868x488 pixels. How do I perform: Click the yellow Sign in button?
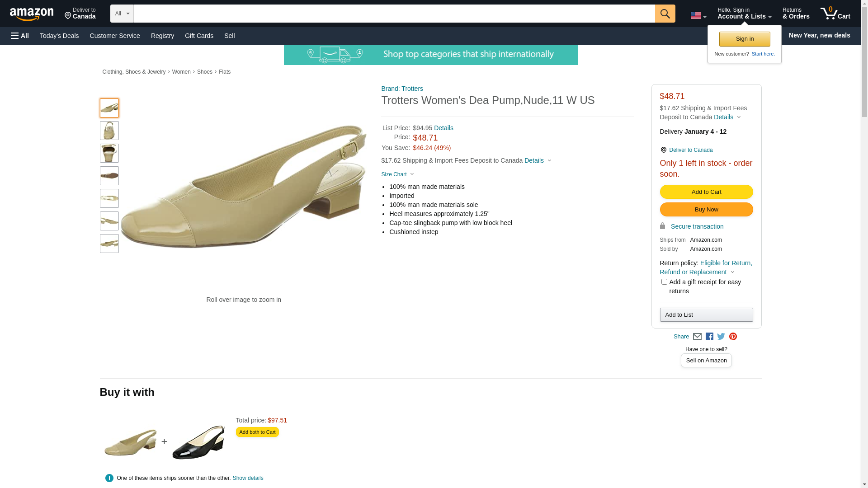tap(745, 39)
